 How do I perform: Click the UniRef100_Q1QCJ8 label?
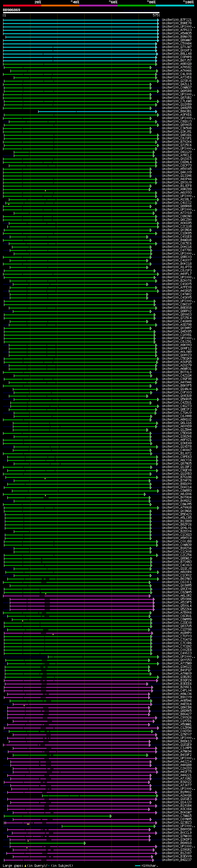[x=177, y=569]
